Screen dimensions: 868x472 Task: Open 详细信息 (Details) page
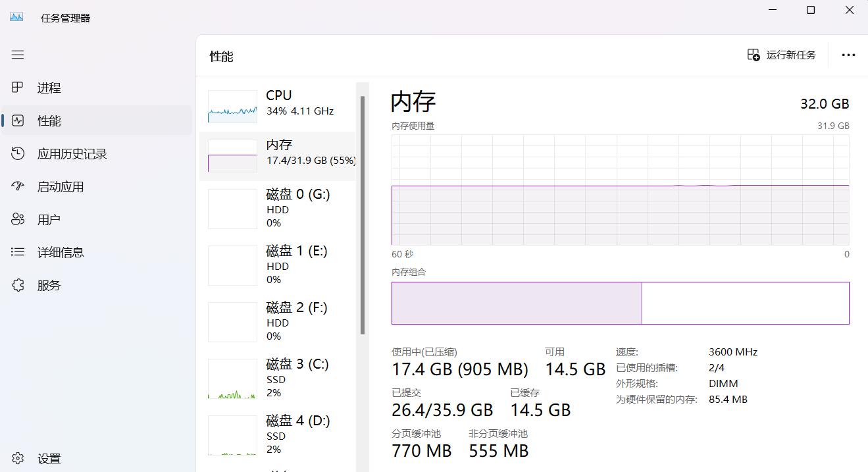(59, 252)
